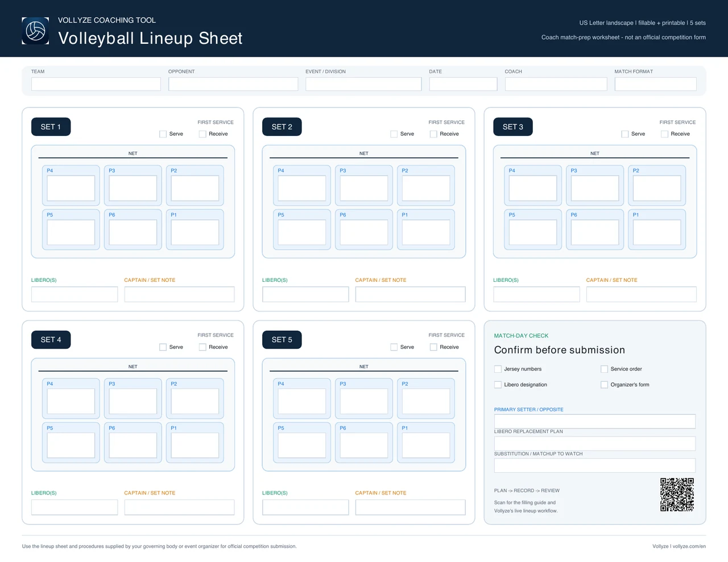728x562 pixels.
Task: Check Receive for Set 2 first service
Action: coord(433,134)
